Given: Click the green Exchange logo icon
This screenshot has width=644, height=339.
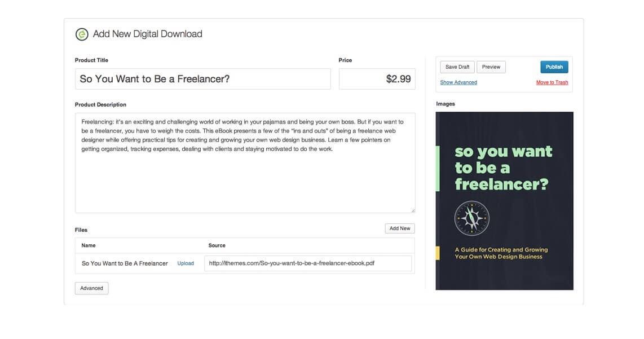Looking at the screenshot, I should pos(82,34).
